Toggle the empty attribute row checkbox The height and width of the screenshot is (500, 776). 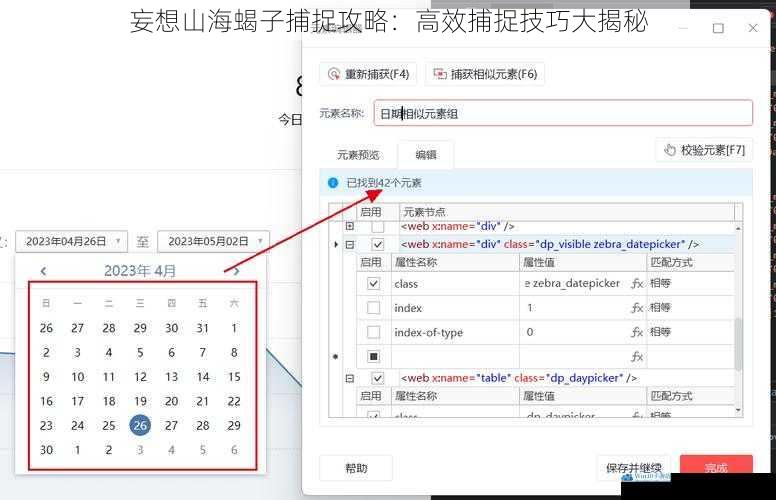coord(374,356)
